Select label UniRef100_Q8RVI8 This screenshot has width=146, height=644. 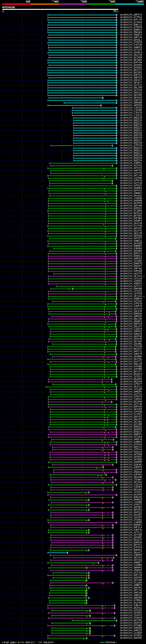[x=131, y=77]
